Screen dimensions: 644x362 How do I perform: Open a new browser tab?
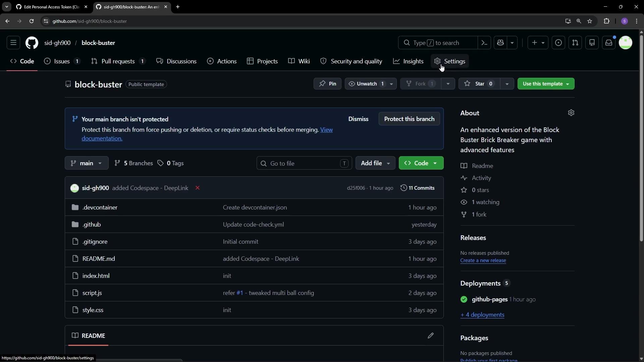178,7
